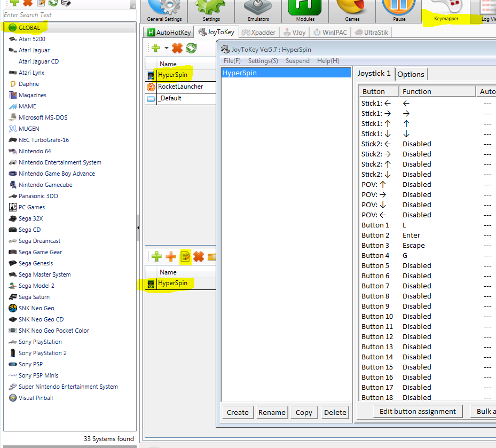Click the sidebar collapse splitter arrow
Viewport: 496px width, 448px height.
click(138, 228)
